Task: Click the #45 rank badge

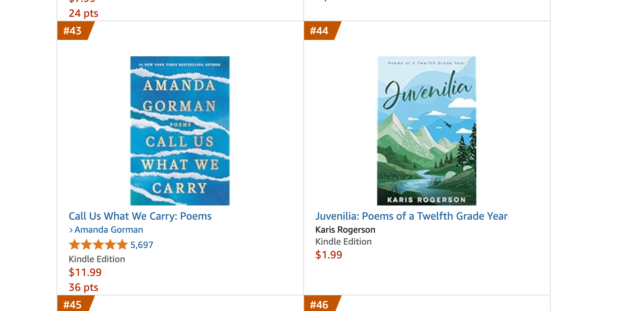Action: [73, 305]
